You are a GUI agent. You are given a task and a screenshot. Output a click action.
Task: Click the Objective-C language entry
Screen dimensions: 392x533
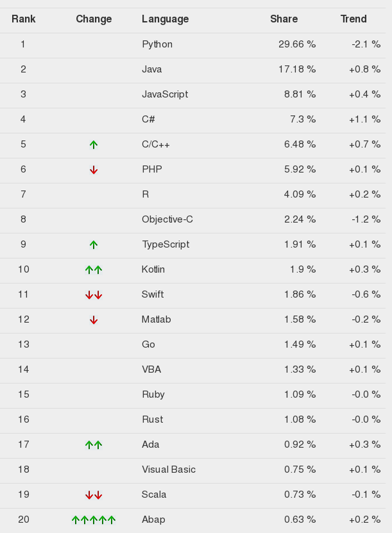click(167, 219)
